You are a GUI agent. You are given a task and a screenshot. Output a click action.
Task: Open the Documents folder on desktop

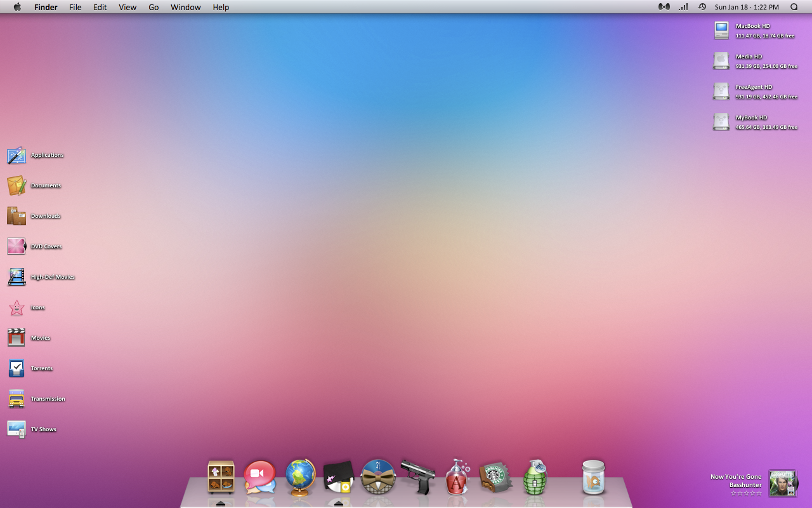point(16,185)
